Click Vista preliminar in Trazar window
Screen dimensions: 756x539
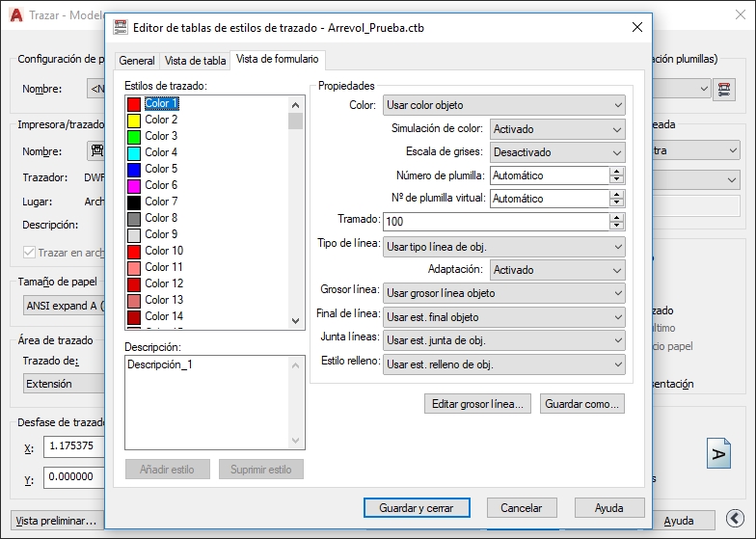point(57,521)
